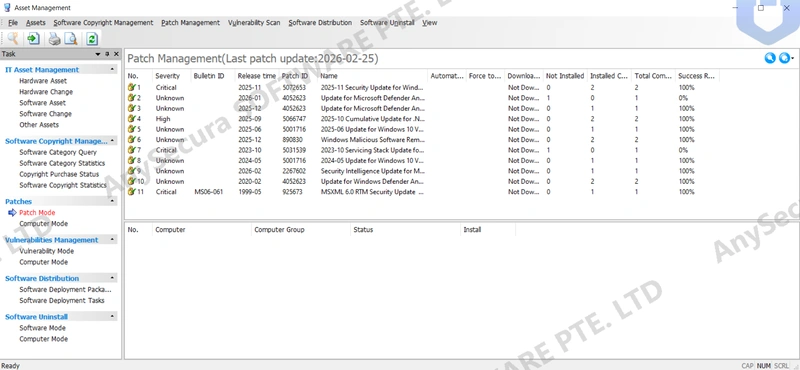Open the Task panel dropdown arrow
This screenshot has width=800, height=370.
point(98,54)
